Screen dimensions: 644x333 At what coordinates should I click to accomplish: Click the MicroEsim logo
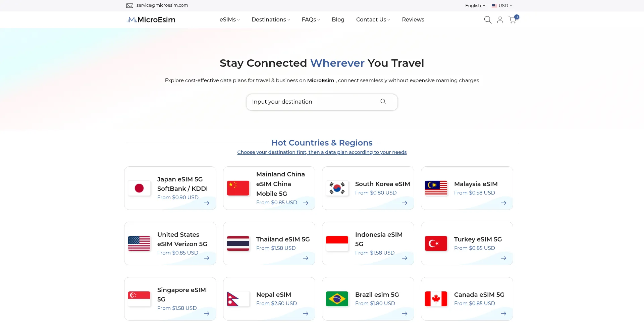151,20
